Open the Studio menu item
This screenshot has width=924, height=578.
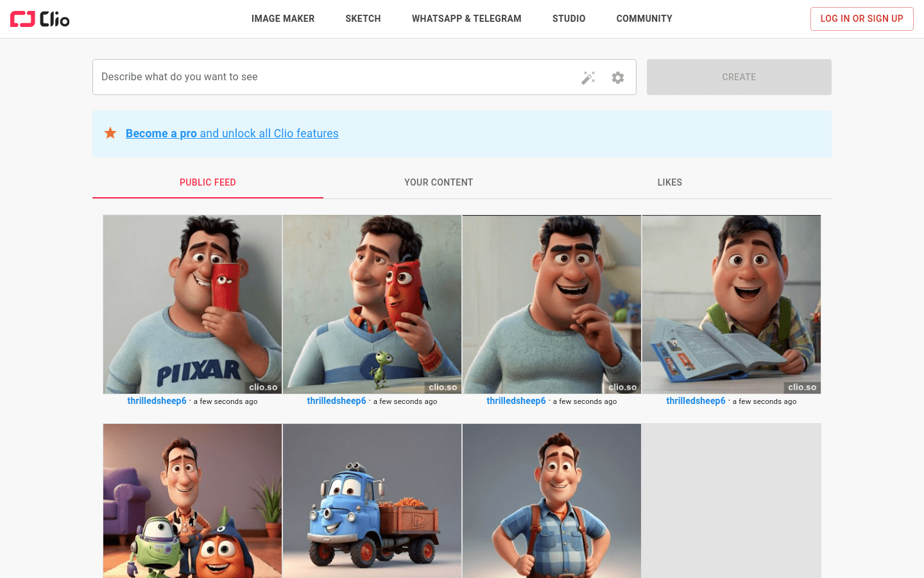pyautogui.click(x=569, y=19)
